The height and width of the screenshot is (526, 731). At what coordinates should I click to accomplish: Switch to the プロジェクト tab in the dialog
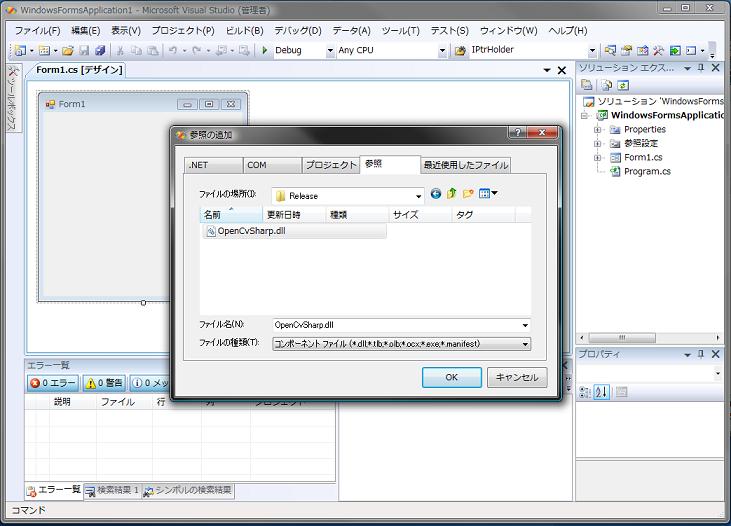point(331,165)
